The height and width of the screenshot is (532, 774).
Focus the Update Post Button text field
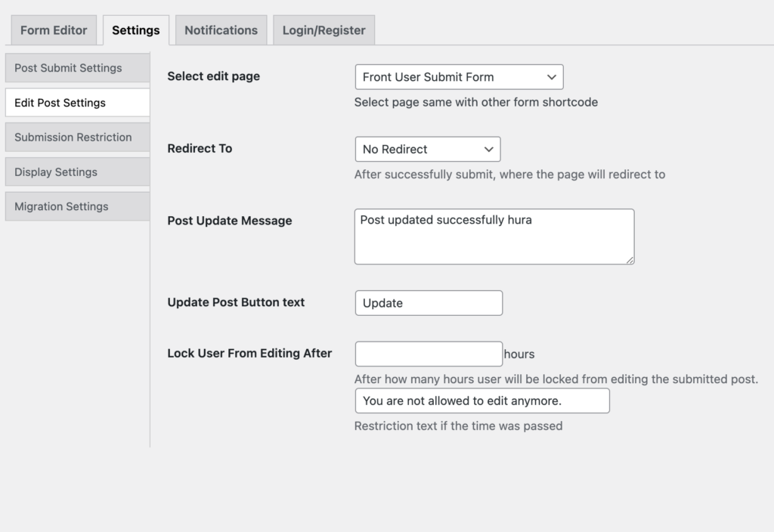[x=429, y=303]
